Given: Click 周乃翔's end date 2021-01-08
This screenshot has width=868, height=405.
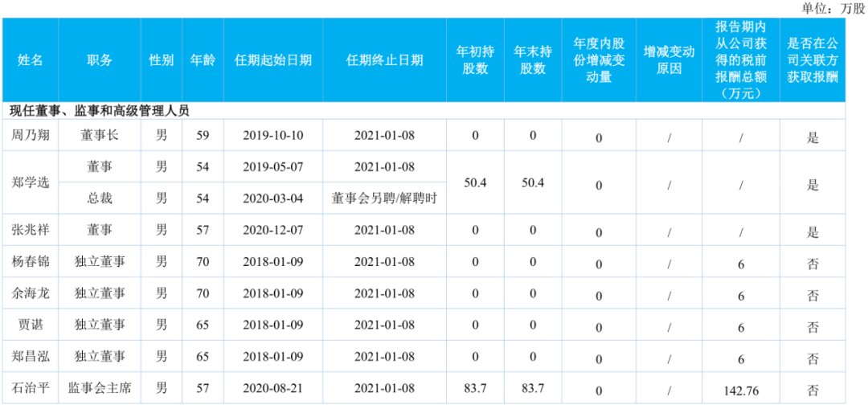Looking at the screenshot, I should 384,135.
